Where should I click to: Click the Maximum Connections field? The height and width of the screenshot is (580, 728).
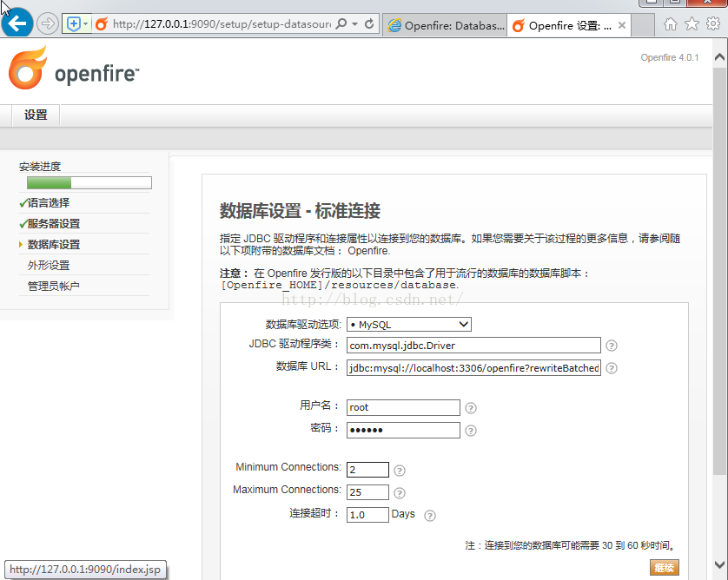[x=367, y=492]
